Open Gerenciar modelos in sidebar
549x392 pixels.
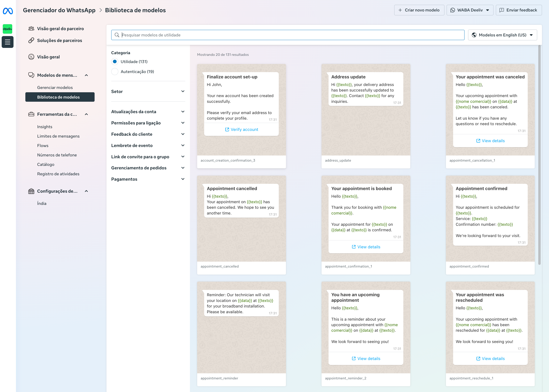55,87
